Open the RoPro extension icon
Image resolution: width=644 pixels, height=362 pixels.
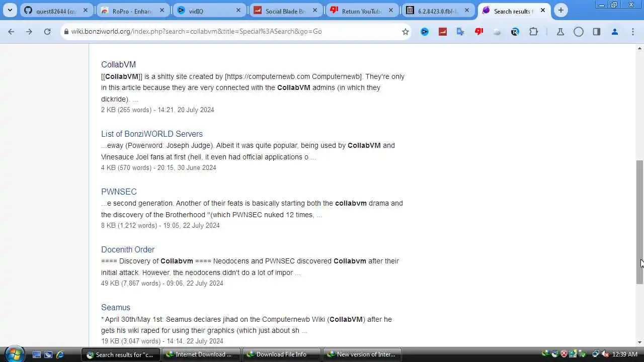[515, 32]
